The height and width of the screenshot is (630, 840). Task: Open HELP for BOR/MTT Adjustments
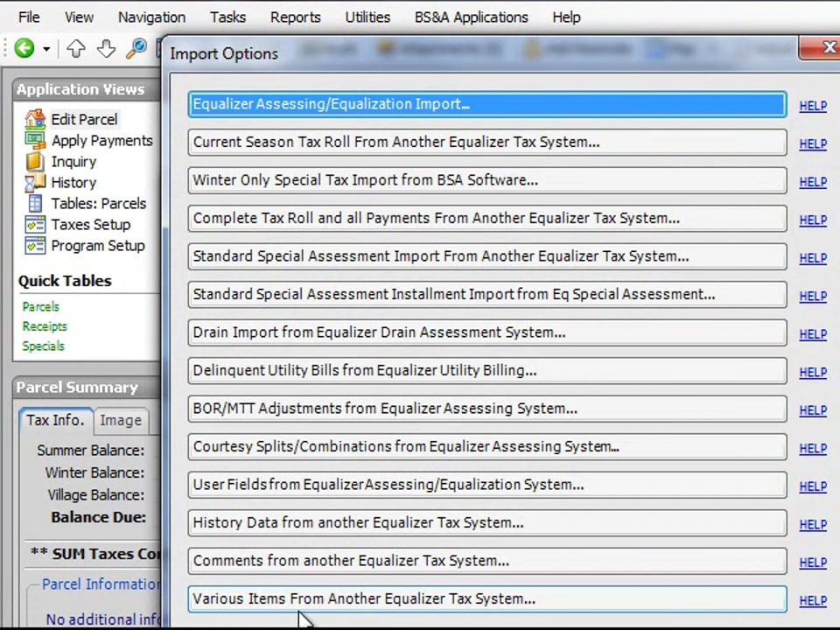[813, 410]
